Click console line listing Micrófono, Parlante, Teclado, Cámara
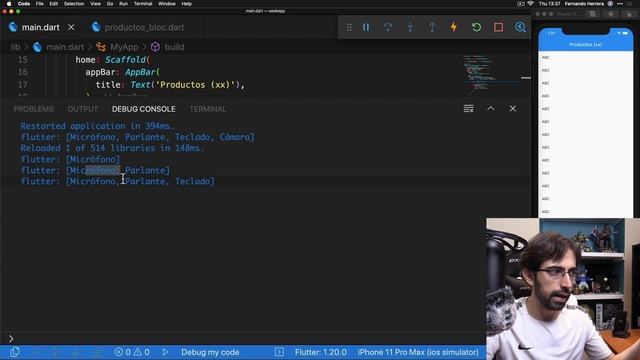 click(x=138, y=137)
